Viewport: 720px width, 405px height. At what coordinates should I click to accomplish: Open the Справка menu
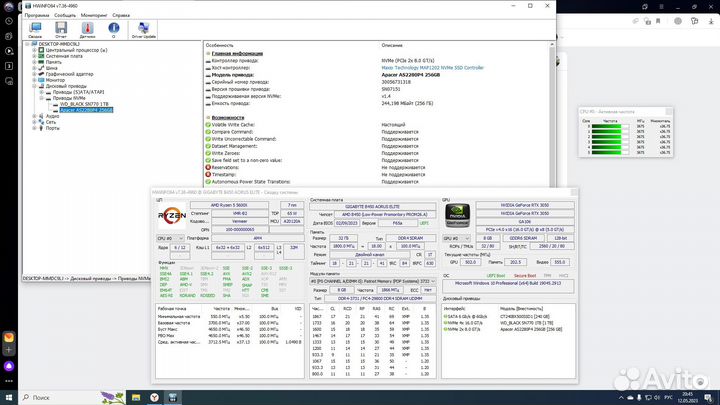click(121, 15)
